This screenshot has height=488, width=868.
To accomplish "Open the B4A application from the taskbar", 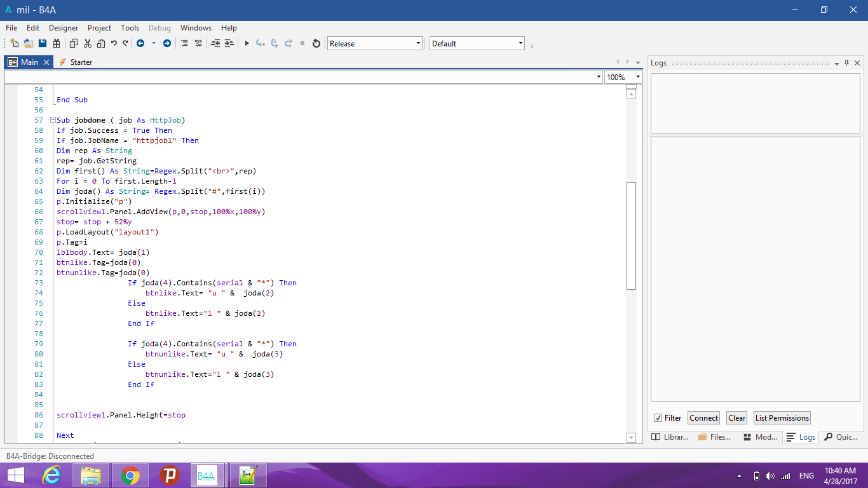I will (x=208, y=475).
